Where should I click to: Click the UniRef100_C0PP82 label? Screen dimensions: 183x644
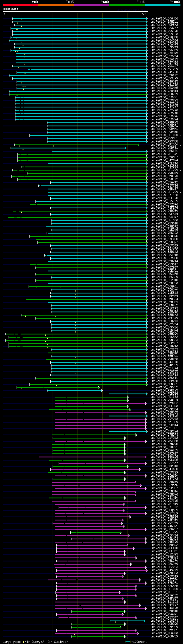pyautogui.click(x=164, y=387)
